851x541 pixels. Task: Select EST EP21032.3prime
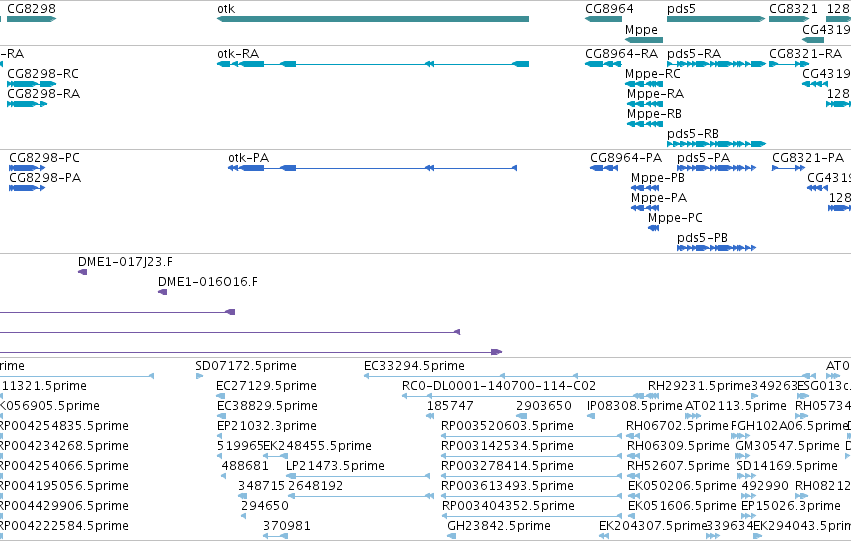[x=220, y=436]
